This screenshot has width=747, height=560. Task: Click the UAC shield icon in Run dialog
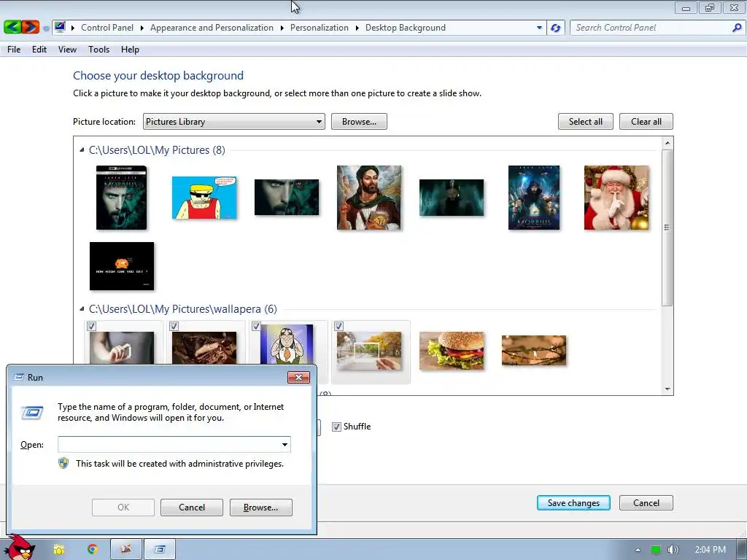[63, 463]
